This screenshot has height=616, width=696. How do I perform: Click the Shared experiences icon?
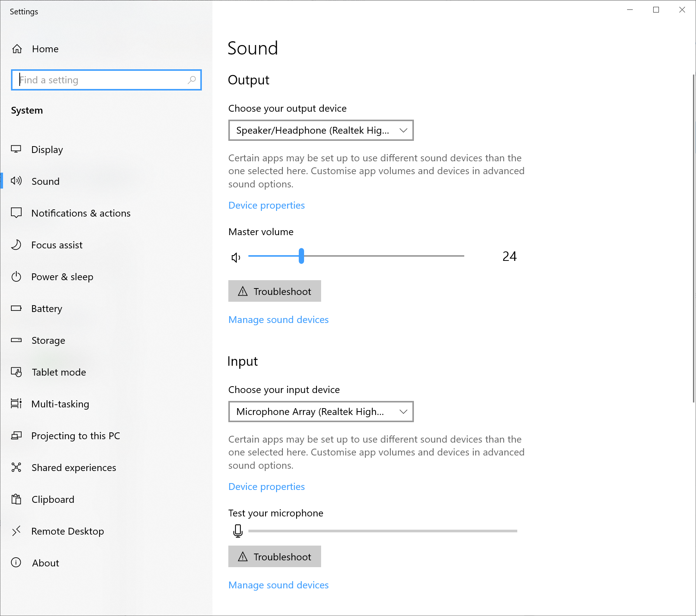point(16,467)
